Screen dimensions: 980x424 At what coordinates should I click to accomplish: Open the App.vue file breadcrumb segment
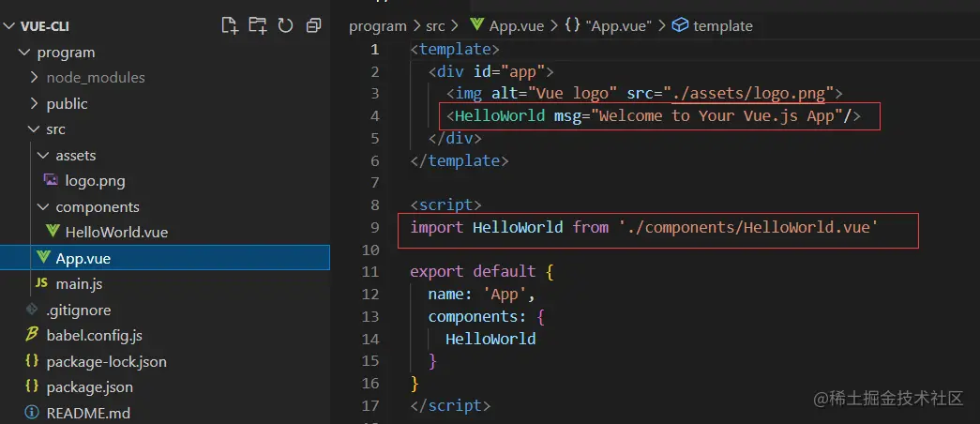coord(516,26)
